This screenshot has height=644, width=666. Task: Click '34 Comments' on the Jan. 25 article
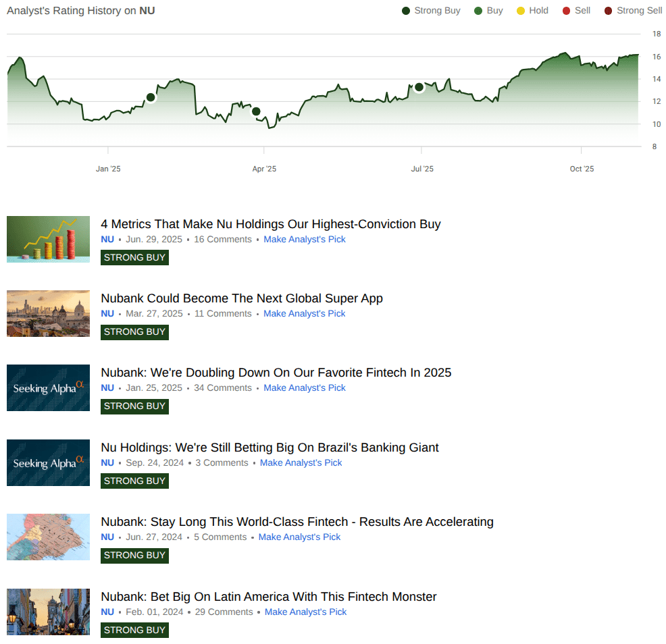pyautogui.click(x=222, y=387)
